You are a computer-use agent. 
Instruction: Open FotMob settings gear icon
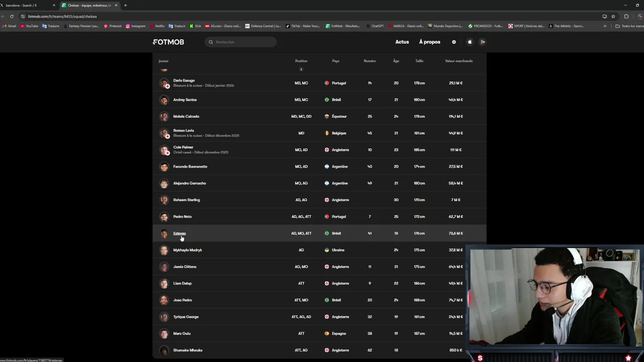click(454, 42)
